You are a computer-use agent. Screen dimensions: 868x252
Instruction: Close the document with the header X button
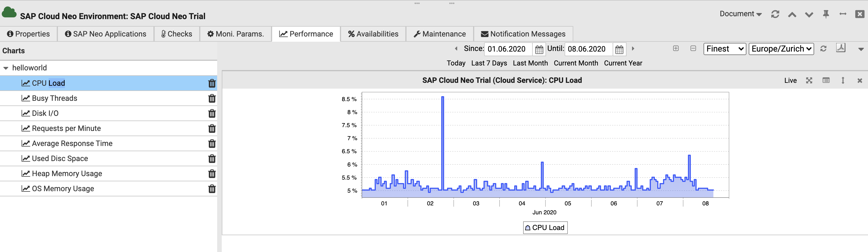pos(860,14)
